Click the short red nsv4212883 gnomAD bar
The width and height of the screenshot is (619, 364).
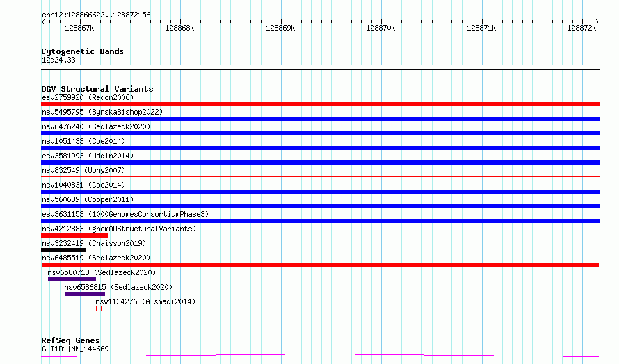[74, 235]
